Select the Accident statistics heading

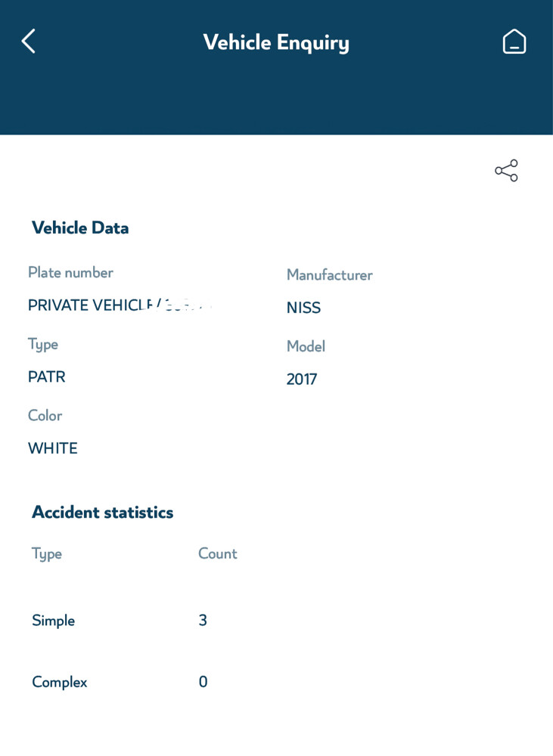point(102,512)
